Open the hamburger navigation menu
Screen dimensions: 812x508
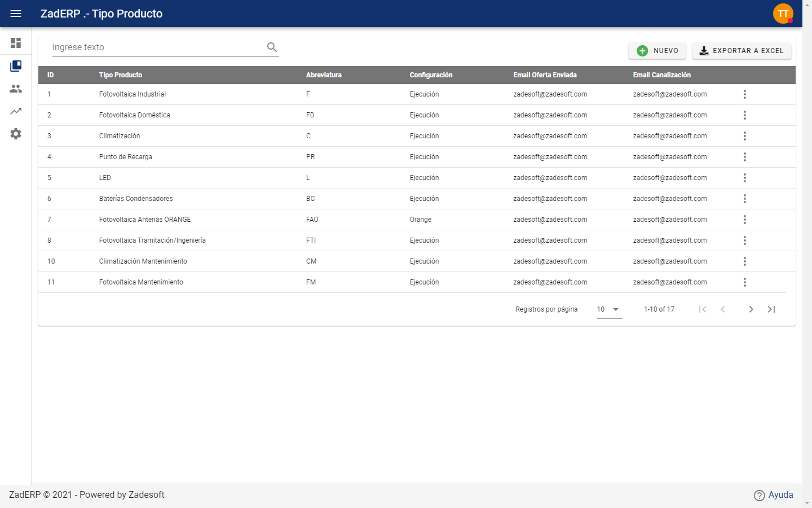(16, 14)
